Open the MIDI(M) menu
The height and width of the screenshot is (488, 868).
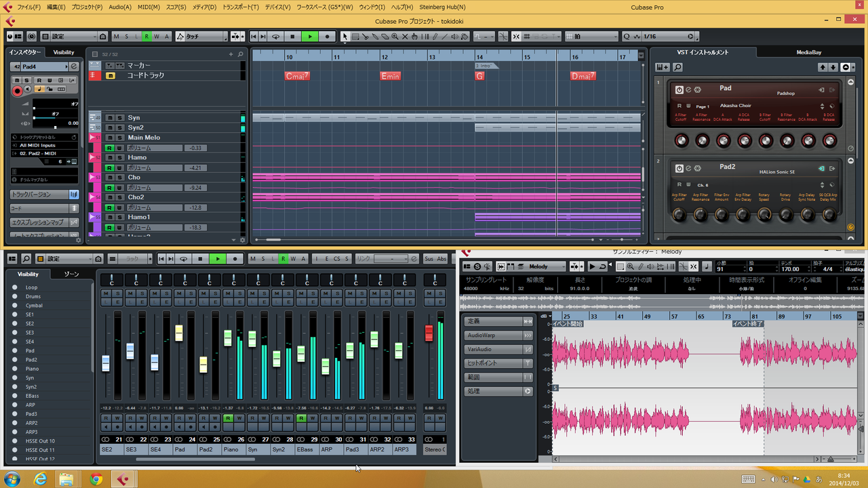coord(149,7)
